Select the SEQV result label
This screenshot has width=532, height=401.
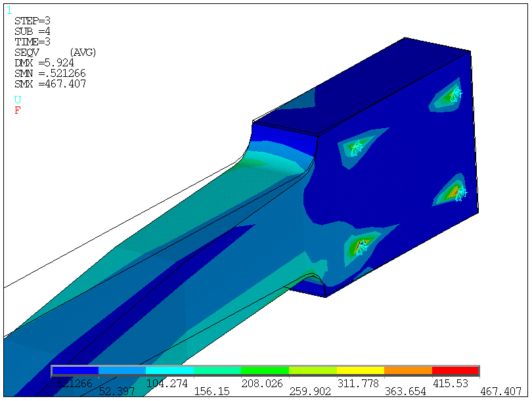point(27,53)
